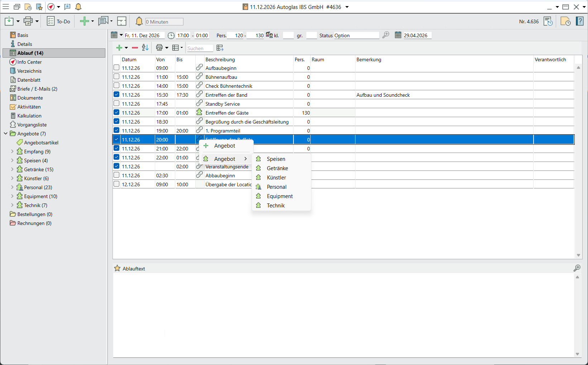Click the Suchen search field

point(200,48)
